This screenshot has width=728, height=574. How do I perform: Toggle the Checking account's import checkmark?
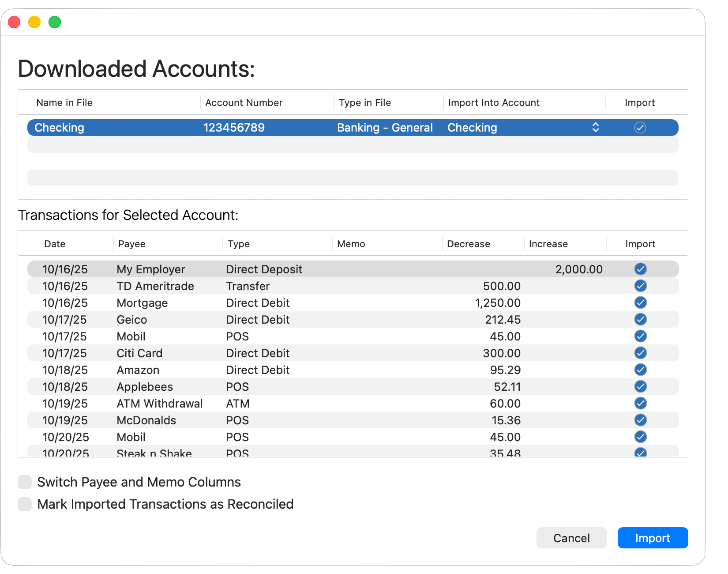(640, 128)
